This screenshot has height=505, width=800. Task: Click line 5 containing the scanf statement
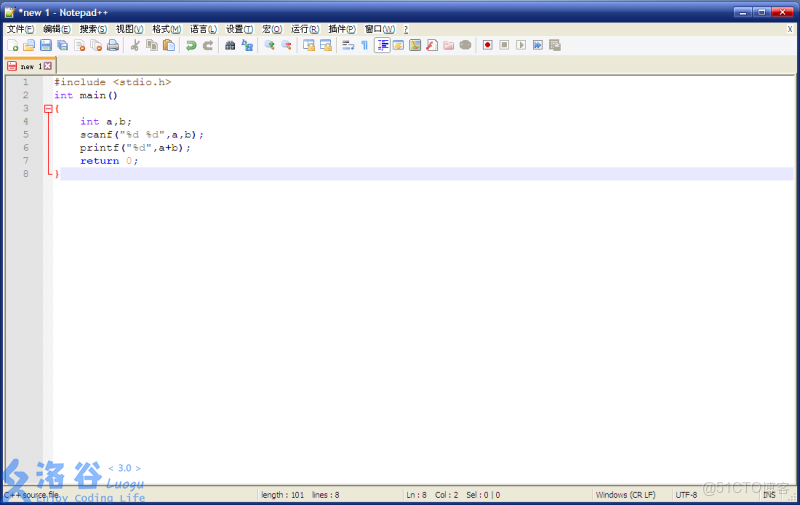click(142, 134)
